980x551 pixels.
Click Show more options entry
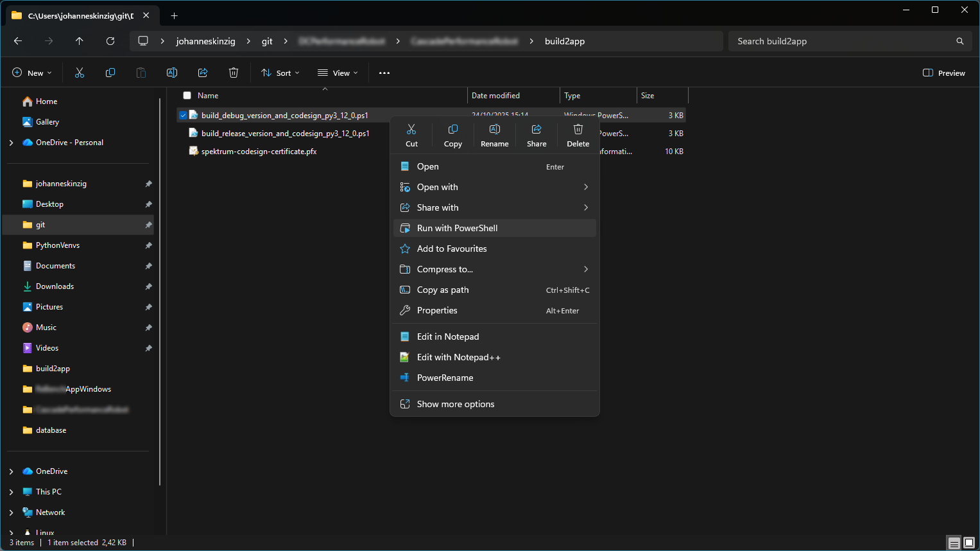[x=455, y=404]
